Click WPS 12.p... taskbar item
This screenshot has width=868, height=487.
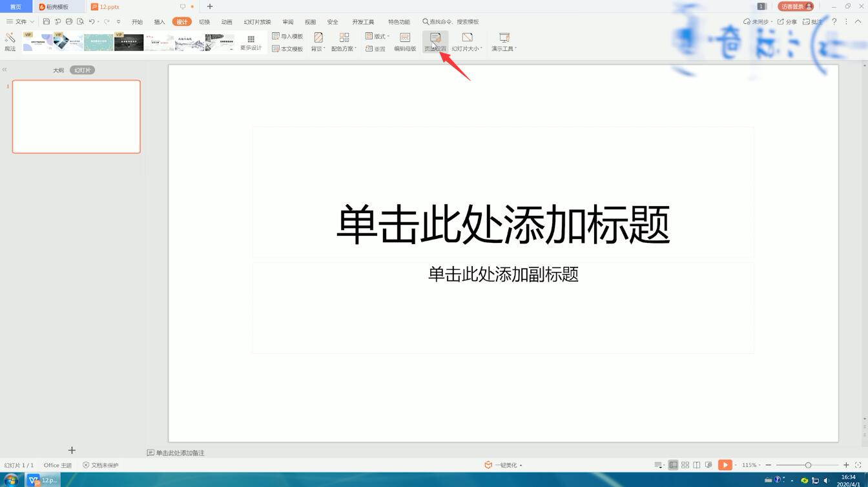click(x=42, y=480)
